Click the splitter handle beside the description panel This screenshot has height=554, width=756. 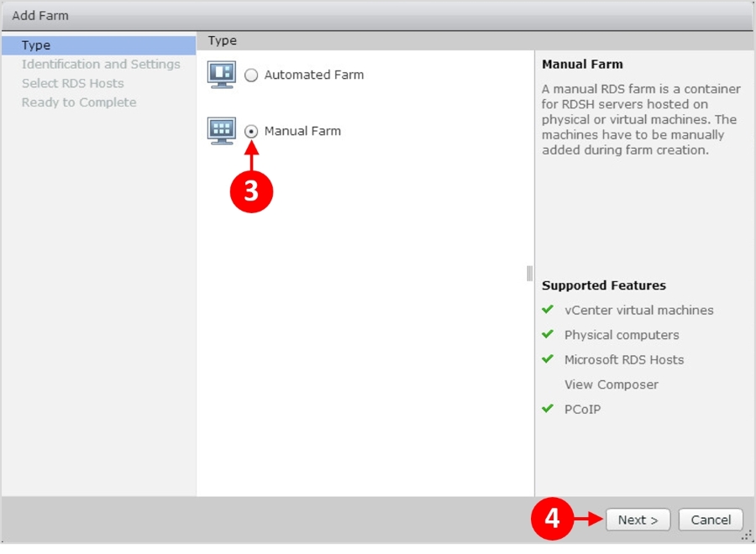tap(530, 273)
